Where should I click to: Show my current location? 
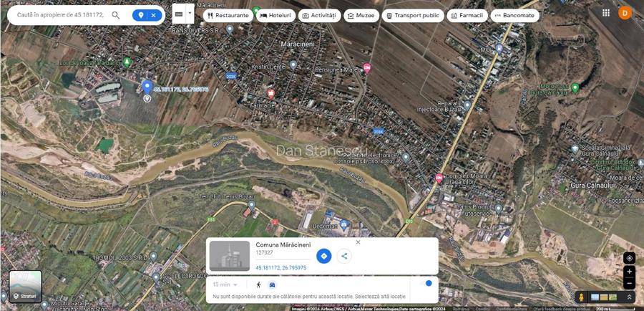[x=629, y=258]
